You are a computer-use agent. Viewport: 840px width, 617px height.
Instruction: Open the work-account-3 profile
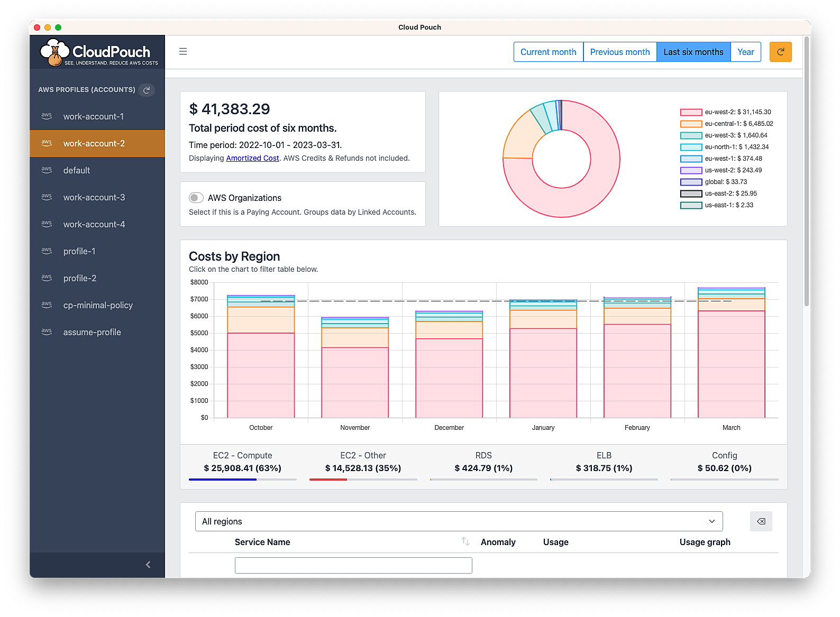[x=97, y=197]
